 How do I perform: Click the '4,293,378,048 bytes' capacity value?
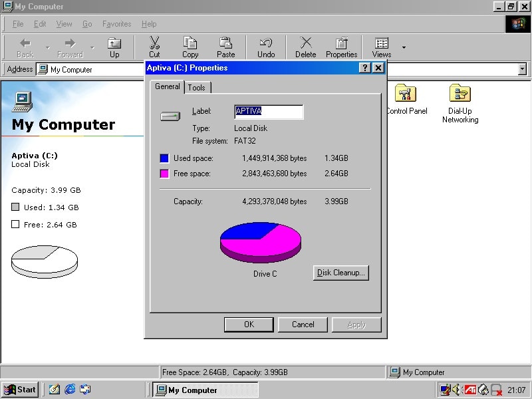pyautogui.click(x=275, y=201)
